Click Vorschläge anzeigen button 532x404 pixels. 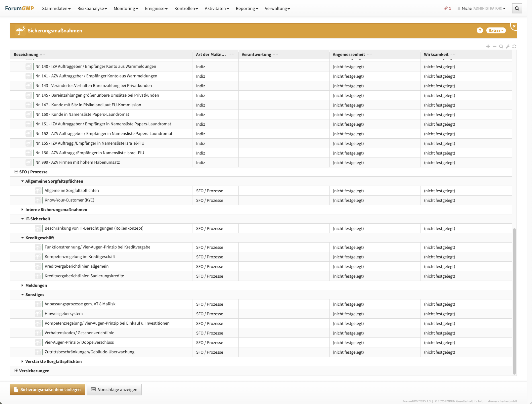pyautogui.click(x=114, y=389)
